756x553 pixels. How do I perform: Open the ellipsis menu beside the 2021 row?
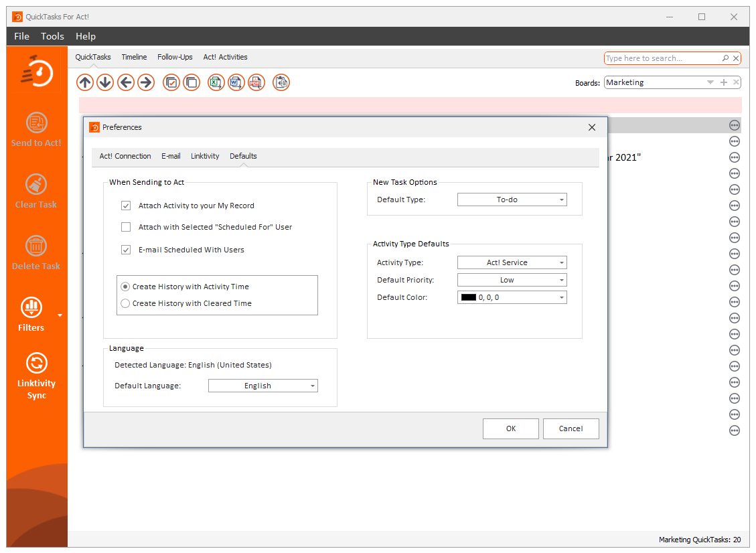pyautogui.click(x=735, y=157)
